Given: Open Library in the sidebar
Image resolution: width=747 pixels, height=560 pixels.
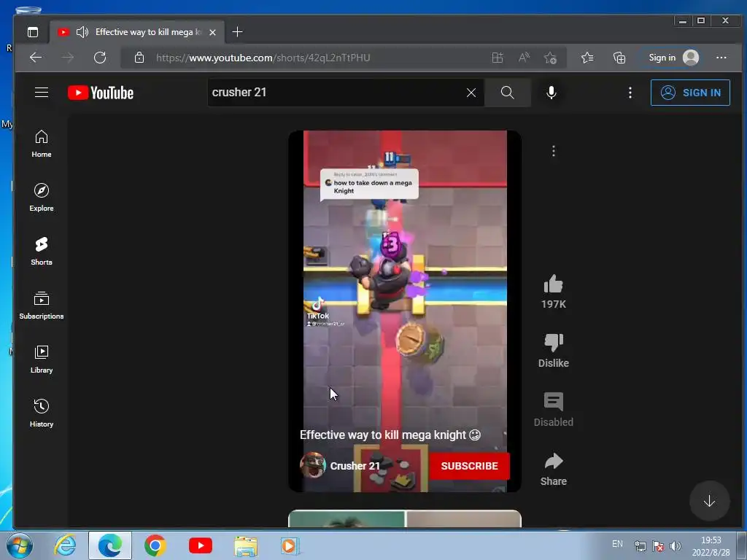Looking at the screenshot, I should [x=42, y=359].
